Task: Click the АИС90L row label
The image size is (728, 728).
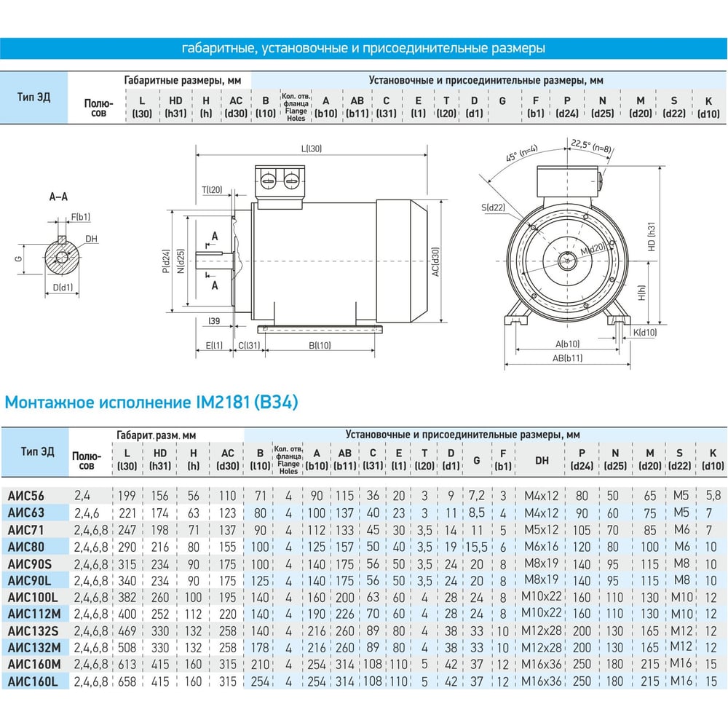Action: [29, 580]
